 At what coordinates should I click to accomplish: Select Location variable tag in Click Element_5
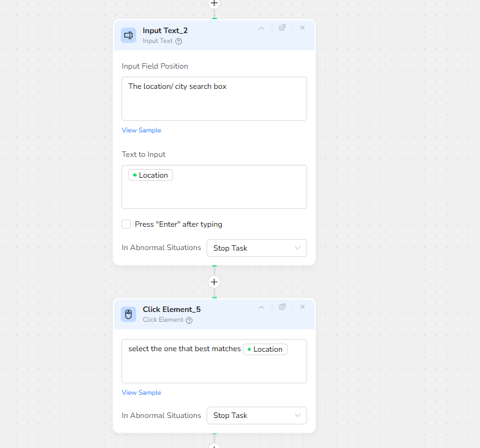[x=265, y=349]
